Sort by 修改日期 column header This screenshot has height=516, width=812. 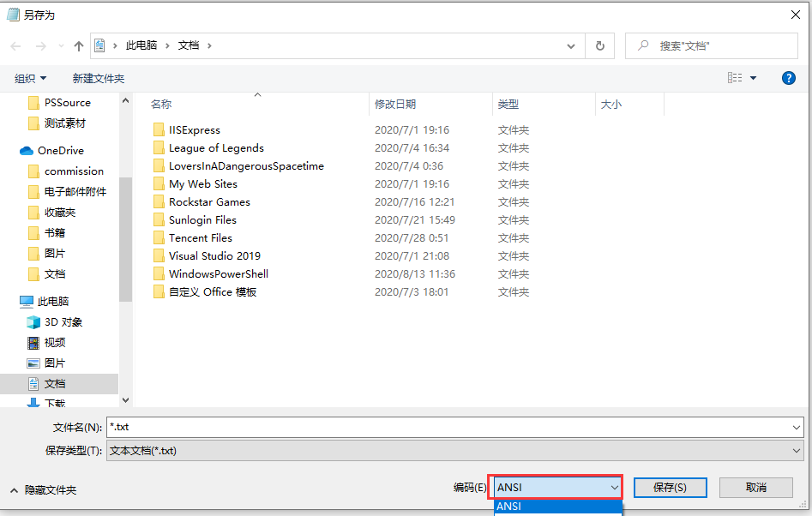395,105
